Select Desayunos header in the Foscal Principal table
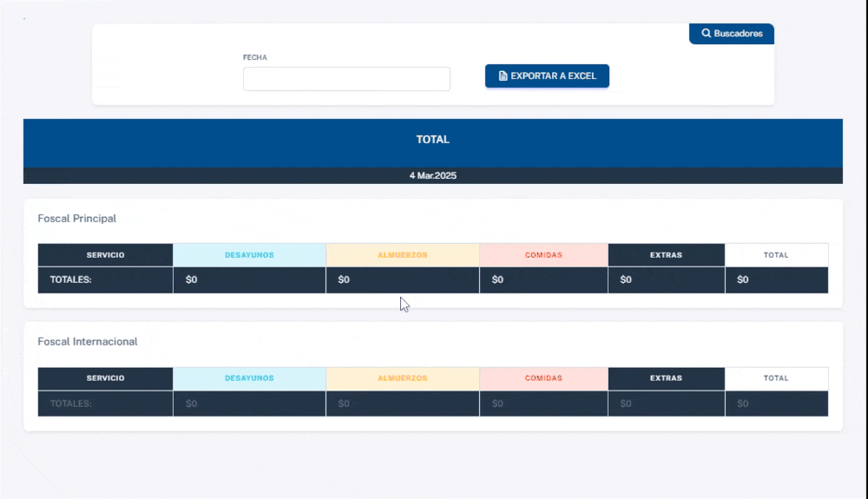This screenshot has width=868, height=499. tap(249, 255)
